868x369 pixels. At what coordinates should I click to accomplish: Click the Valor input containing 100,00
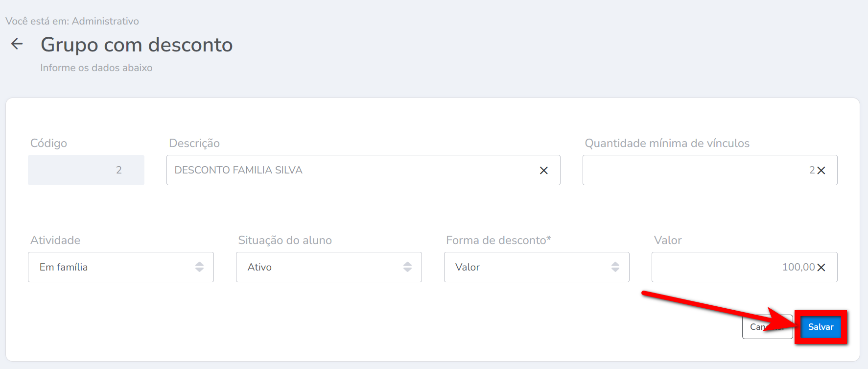tap(734, 267)
